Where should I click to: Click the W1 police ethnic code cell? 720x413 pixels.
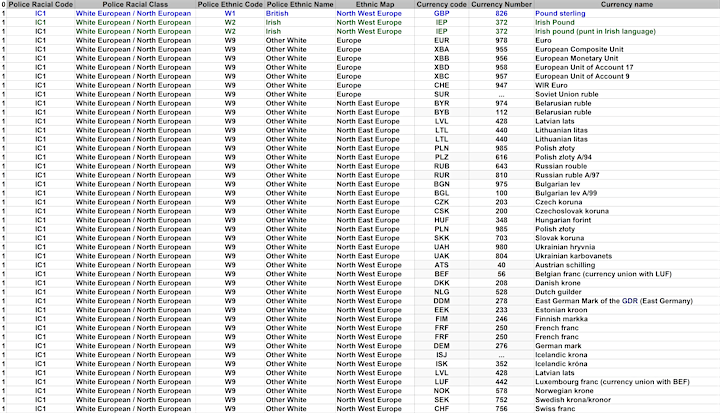tap(230, 14)
